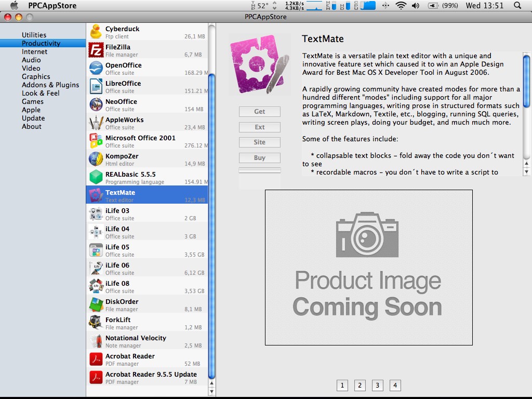Click the download progress bar under Buy
The height and width of the screenshot is (399, 532).
coord(260,170)
